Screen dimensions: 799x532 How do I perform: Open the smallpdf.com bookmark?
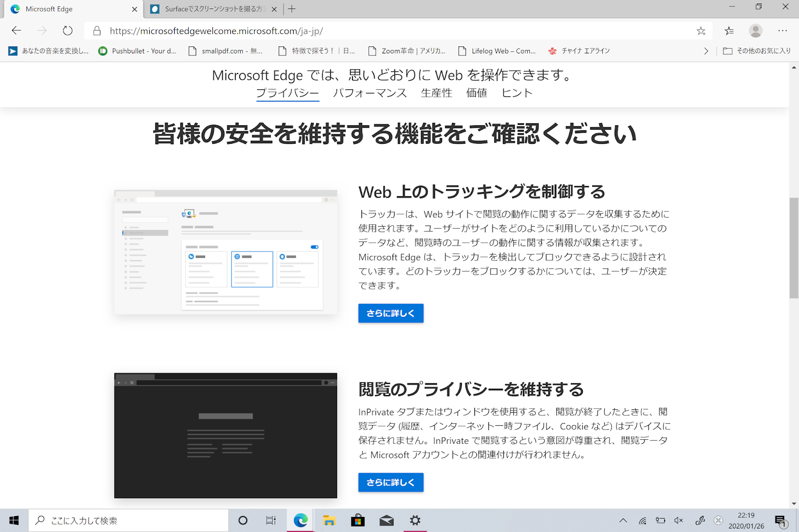pos(225,51)
